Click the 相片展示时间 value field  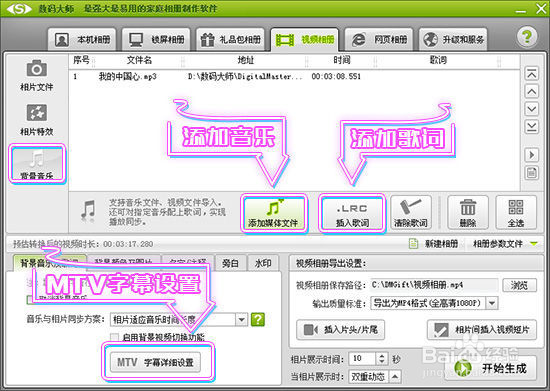363,359
